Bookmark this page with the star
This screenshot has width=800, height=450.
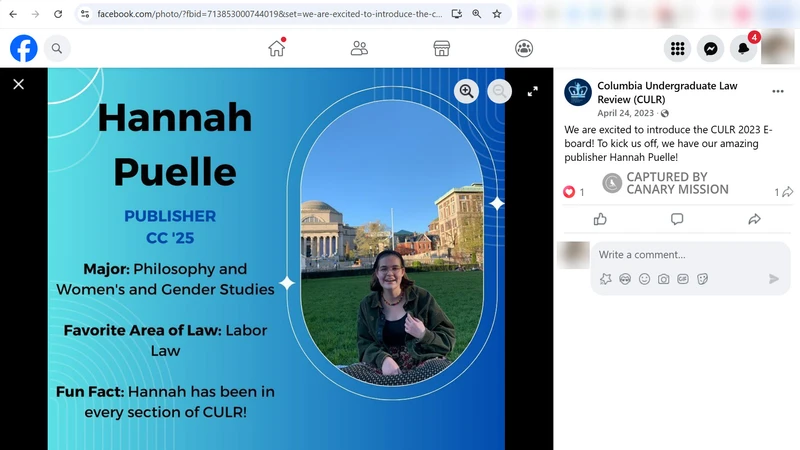click(497, 14)
